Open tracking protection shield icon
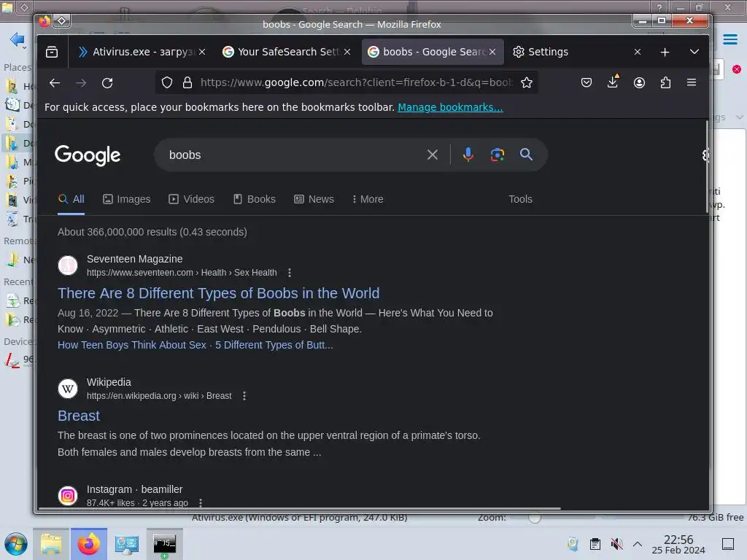This screenshot has width=747, height=560. click(167, 83)
